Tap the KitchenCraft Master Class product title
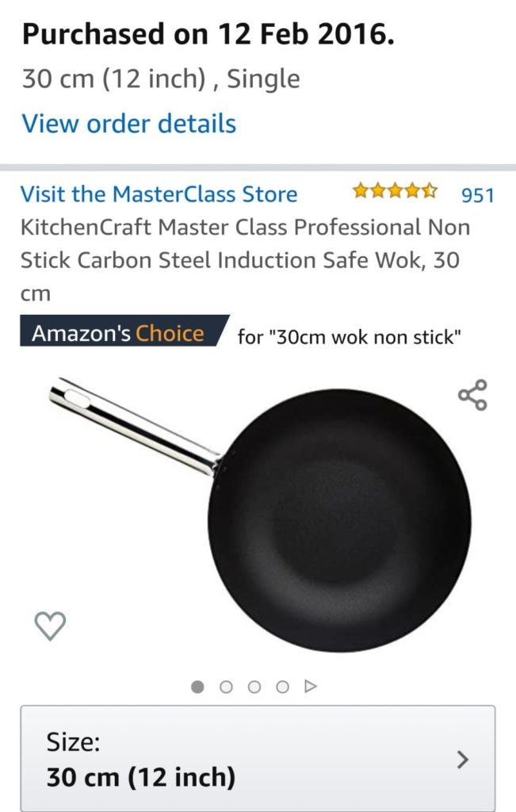The height and width of the screenshot is (812, 516). [x=246, y=260]
